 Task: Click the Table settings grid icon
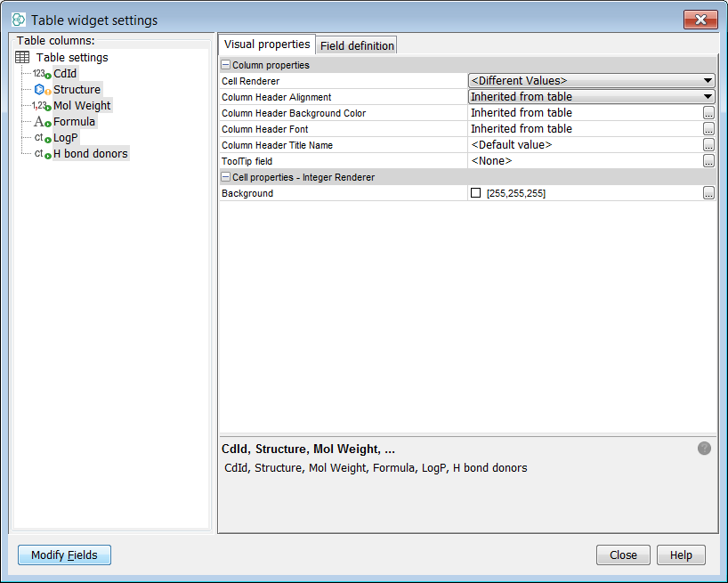point(22,58)
